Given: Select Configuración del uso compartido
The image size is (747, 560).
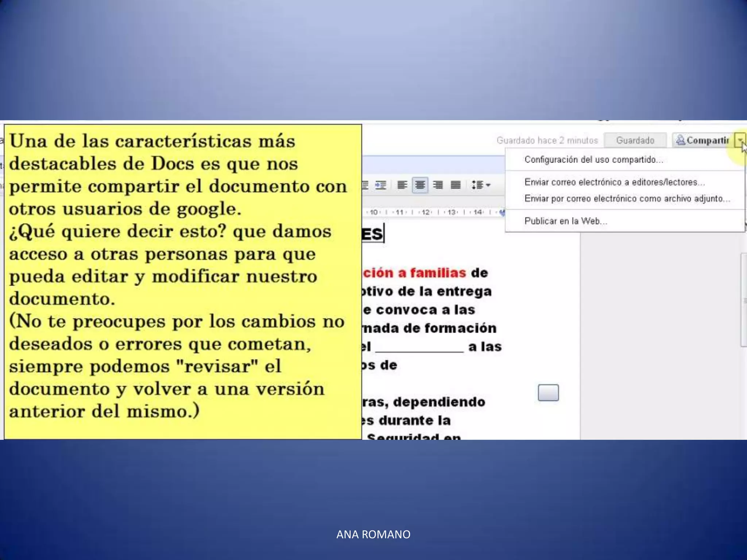Looking at the screenshot, I should coord(593,160).
